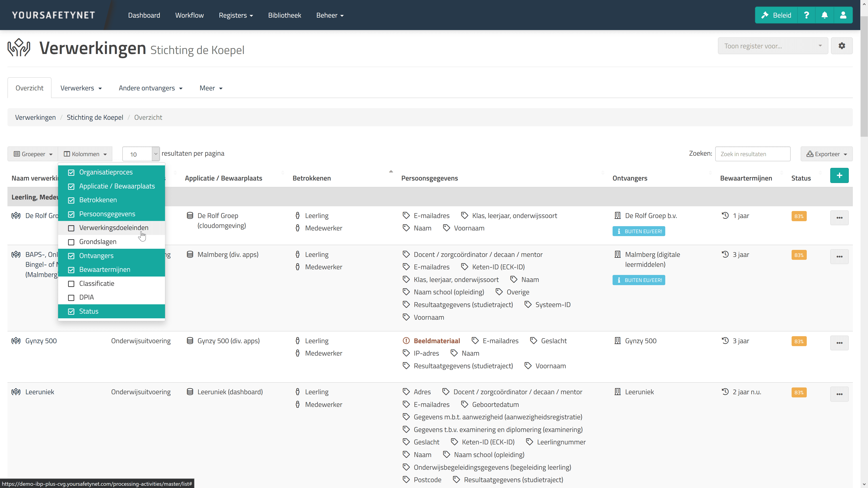The width and height of the screenshot is (868, 488).
Task: Click the Beleid button
Action: 776,15
